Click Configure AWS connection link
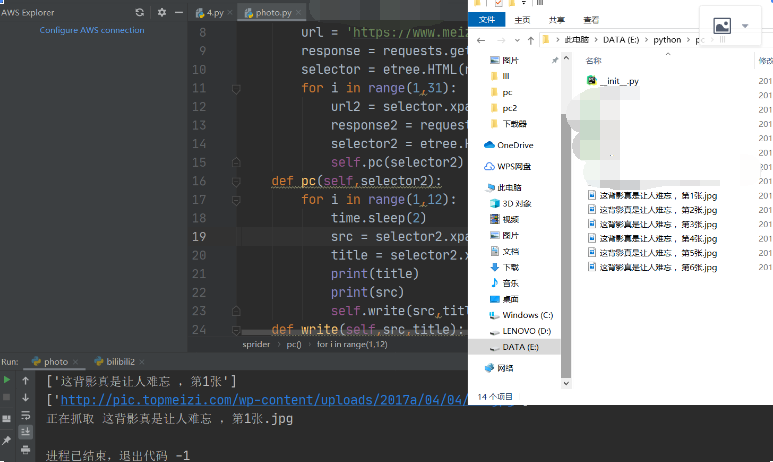 click(x=92, y=30)
